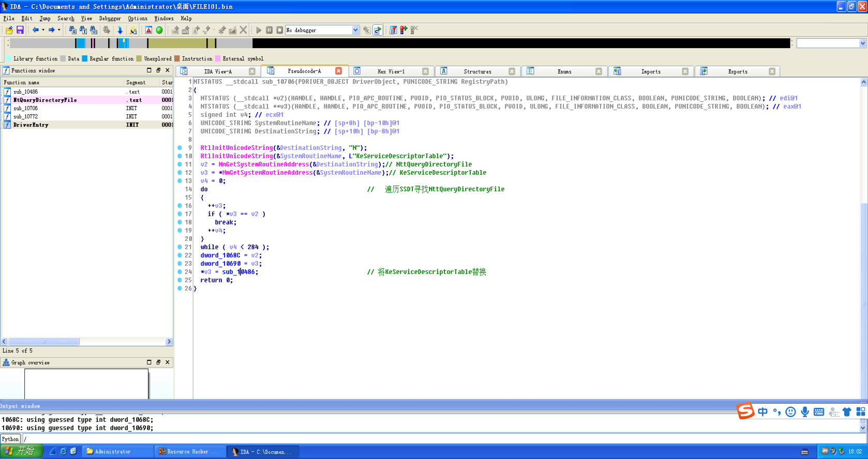Viewport: 868px width, 459px height.
Task: Switch to the Hex View-1 tab
Action: [391, 71]
